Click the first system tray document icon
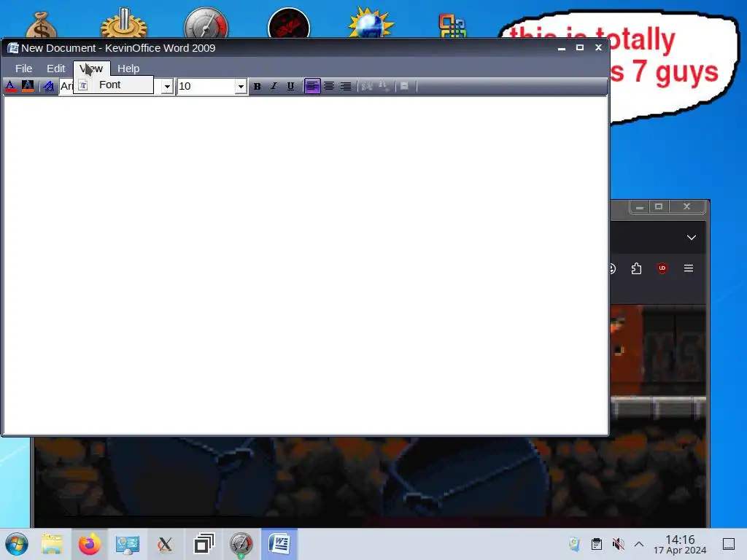The width and height of the screenshot is (747, 560). pyautogui.click(x=575, y=544)
